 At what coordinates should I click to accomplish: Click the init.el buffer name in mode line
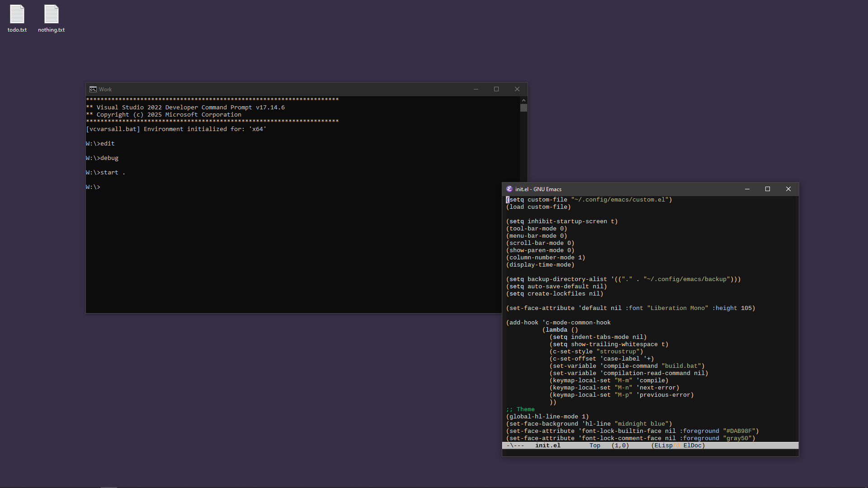548,446
